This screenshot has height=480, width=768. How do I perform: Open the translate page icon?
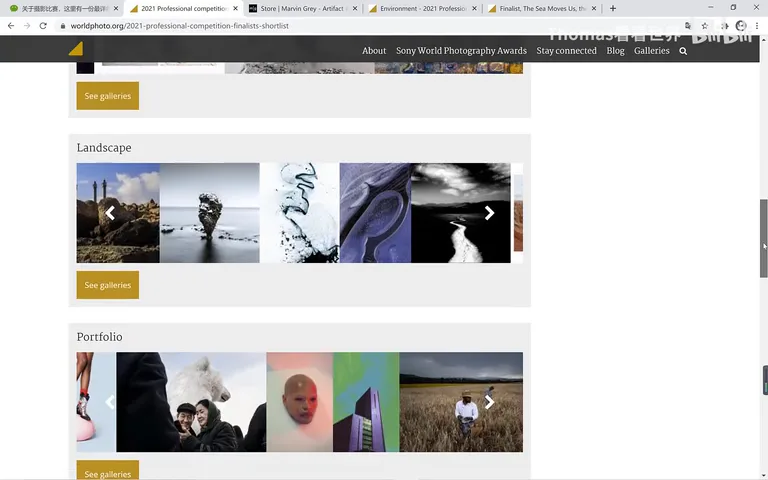(688, 26)
